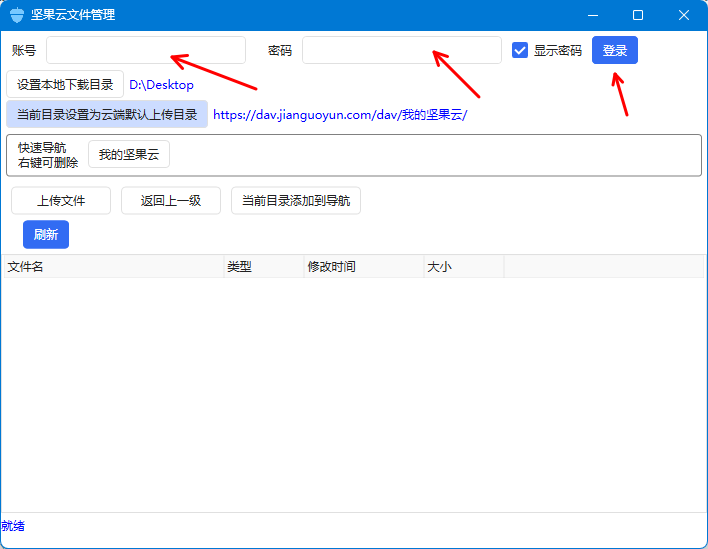
Task: Sort by 大小 column header
Action: pos(463,267)
